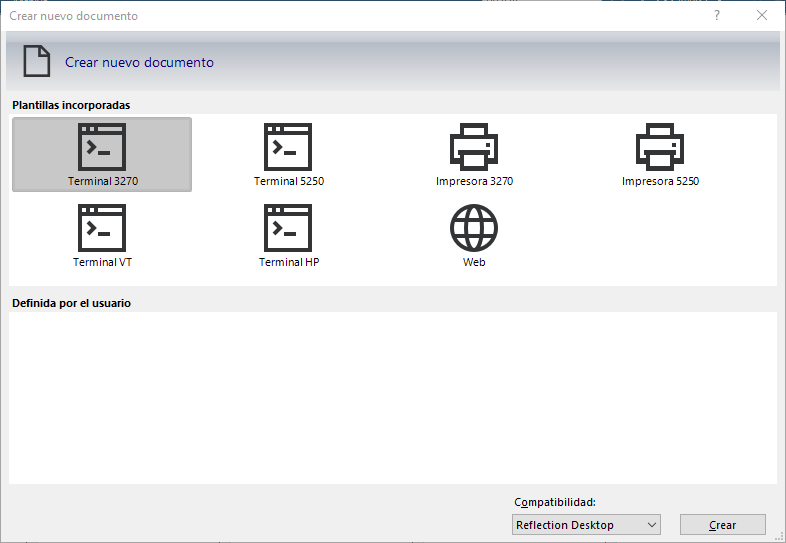
Task: Click the 'Plantillas incorporadas' section label
Action: [x=71, y=105]
